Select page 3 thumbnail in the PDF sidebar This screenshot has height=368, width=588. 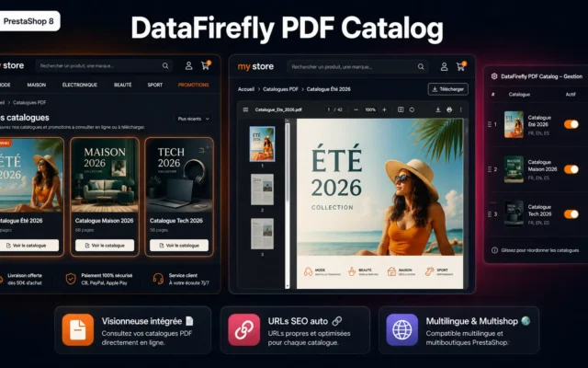pos(262,234)
